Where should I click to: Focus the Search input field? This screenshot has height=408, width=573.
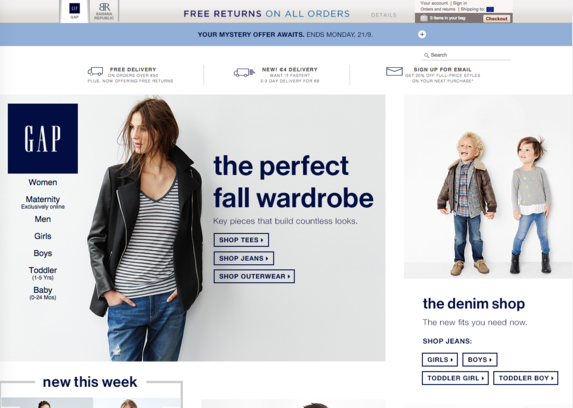[466, 55]
